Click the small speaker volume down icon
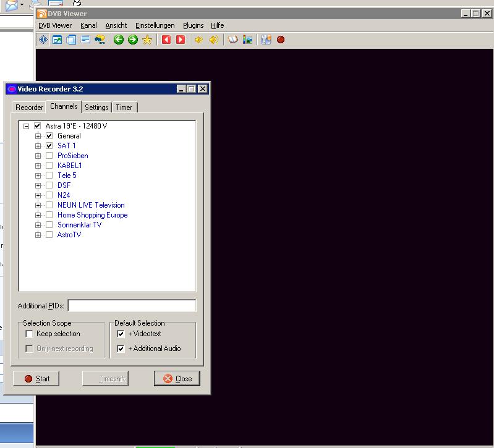 [199, 40]
